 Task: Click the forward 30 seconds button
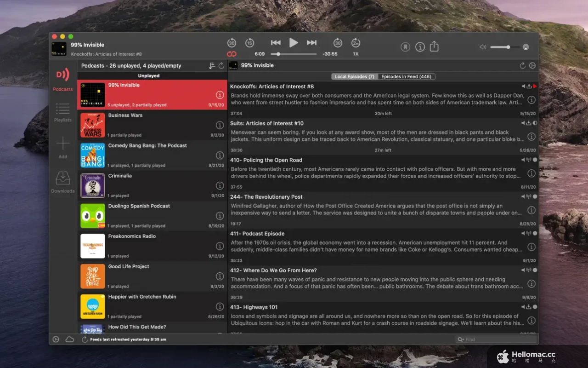pyautogui.click(x=338, y=43)
